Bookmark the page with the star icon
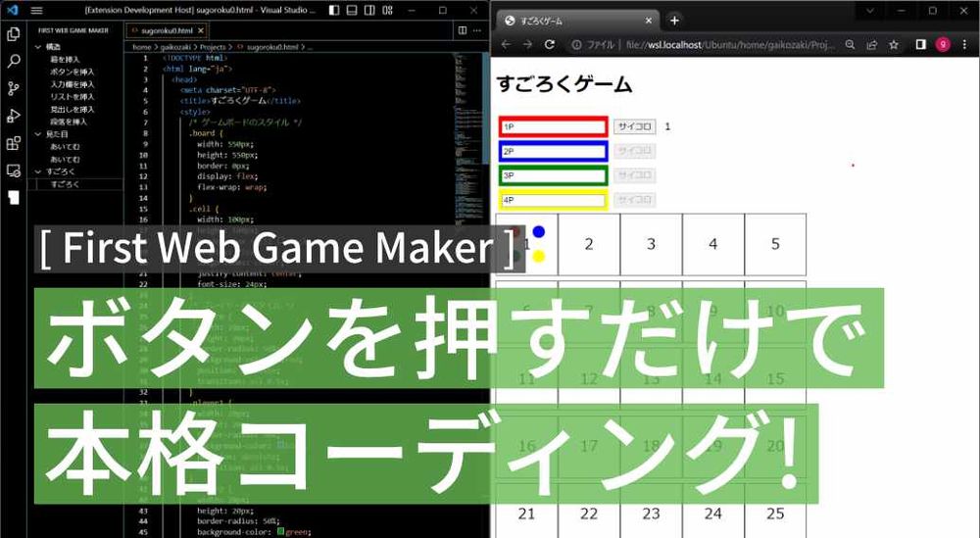Screen dimensions: 980x538 [894, 44]
